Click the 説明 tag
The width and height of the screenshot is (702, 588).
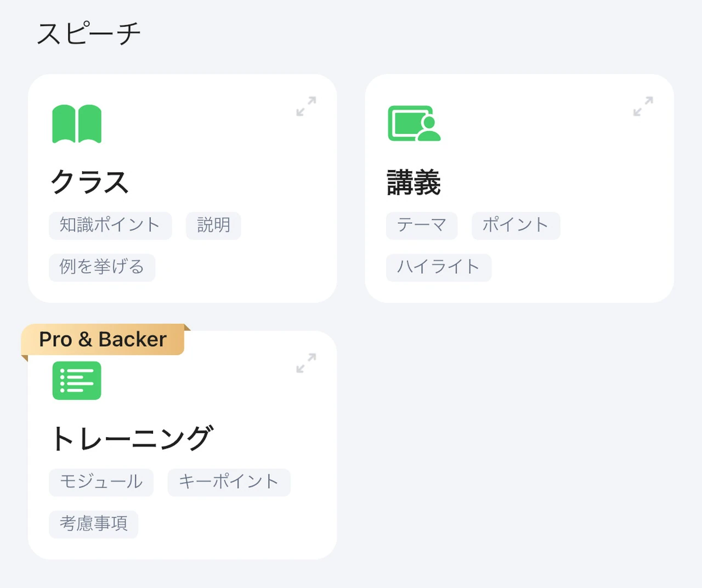click(213, 225)
